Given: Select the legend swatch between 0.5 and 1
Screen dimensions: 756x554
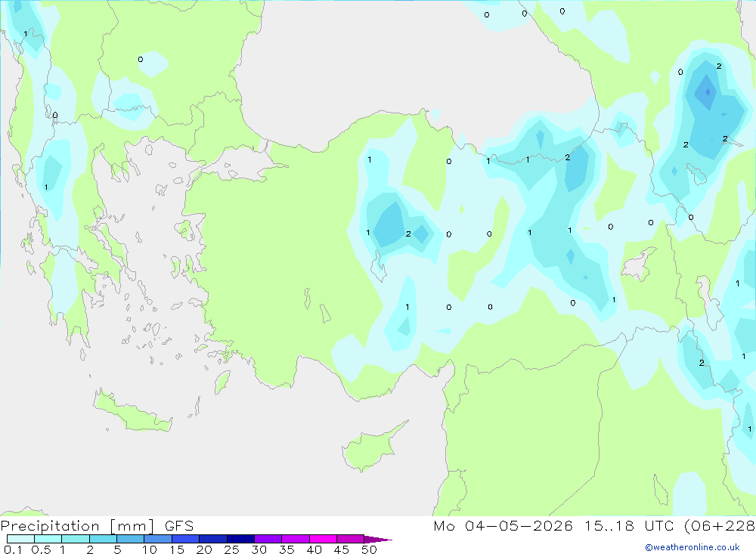Looking at the screenshot, I should point(48,539).
